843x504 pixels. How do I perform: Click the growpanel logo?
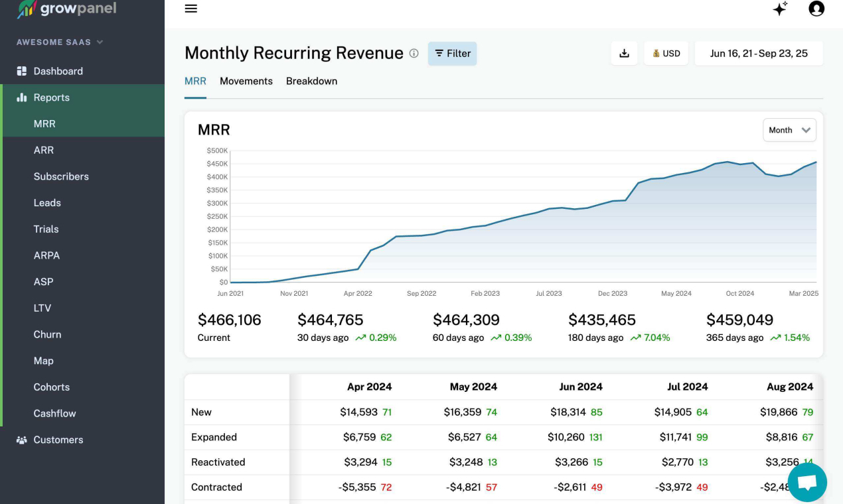click(66, 9)
